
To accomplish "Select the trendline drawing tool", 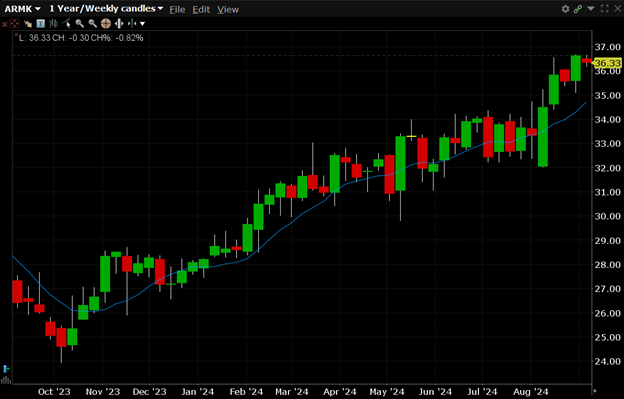I will (x=66, y=24).
